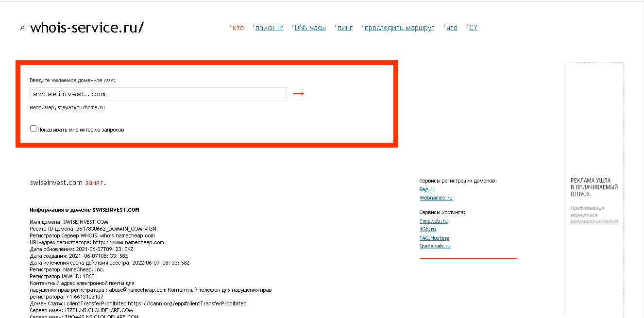Image resolution: width=644 pixels, height=318 pixels.
Task: Open the 'кто' navigation tab
Action: click(238, 28)
